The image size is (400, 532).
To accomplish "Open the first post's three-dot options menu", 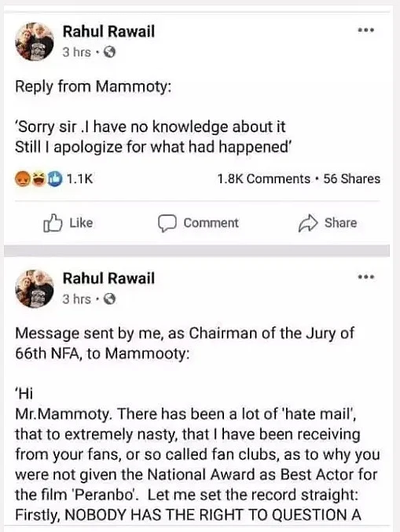I will pyautogui.click(x=366, y=30).
